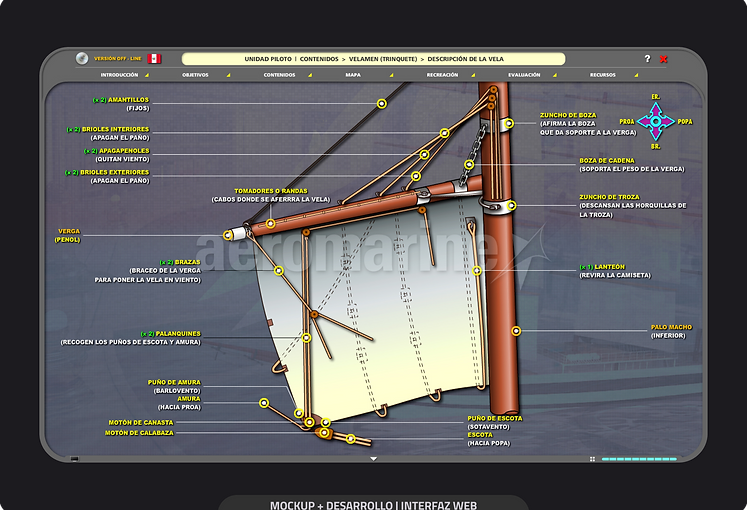This screenshot has height=510, width=747.
Task: Click the Unidad Piloto breadcrumb
Action: pos(268,59)
